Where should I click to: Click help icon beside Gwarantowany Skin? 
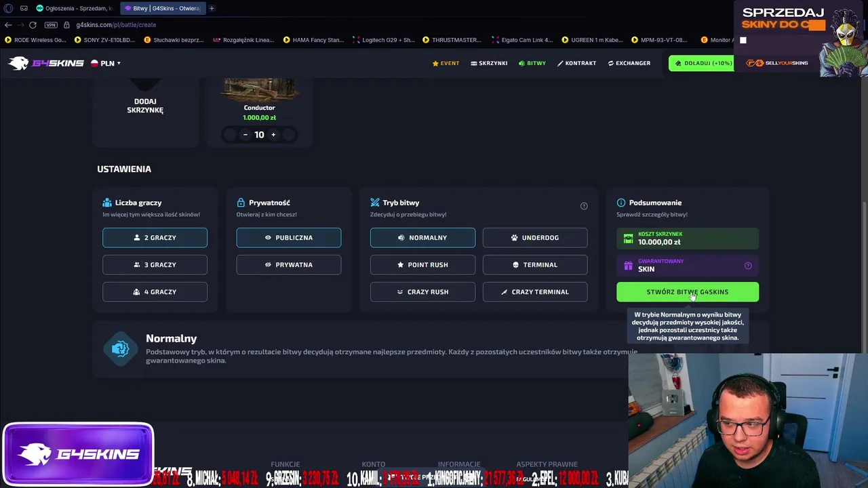pos(748,266)
